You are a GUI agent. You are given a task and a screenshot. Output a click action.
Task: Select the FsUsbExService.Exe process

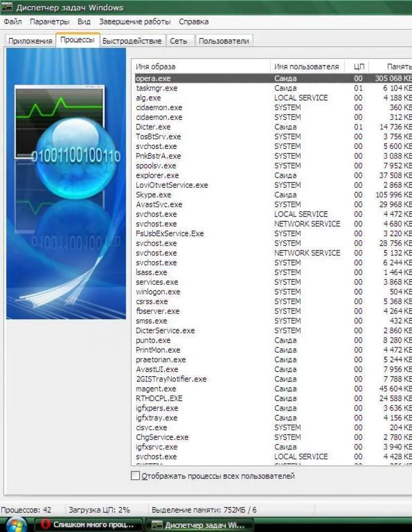click(x=273, y=234)
